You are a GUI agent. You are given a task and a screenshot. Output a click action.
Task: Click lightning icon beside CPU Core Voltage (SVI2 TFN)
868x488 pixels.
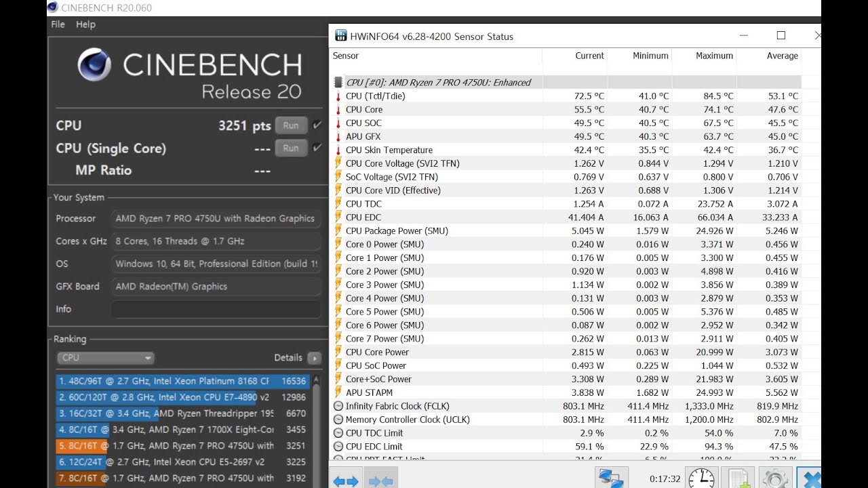point(338,163)
